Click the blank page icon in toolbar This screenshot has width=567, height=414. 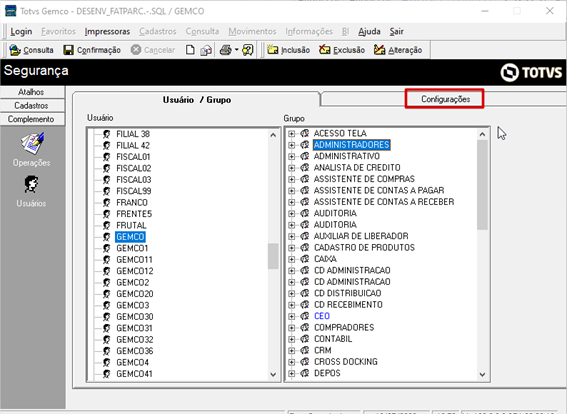click(190, 50)
